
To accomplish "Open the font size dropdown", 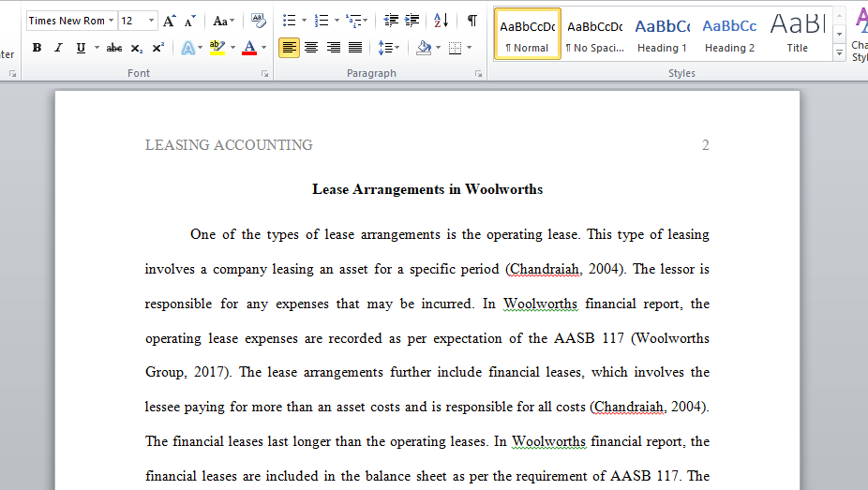I will coord(151,21).
